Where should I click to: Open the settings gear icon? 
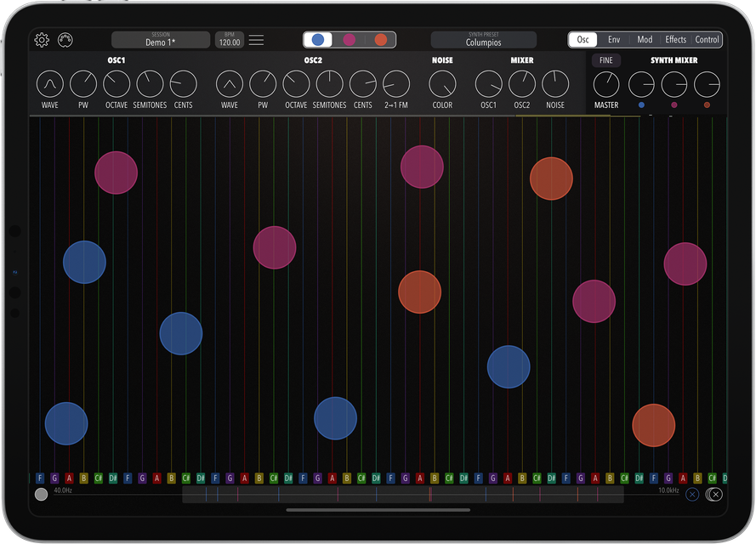[x=42, y=40]
